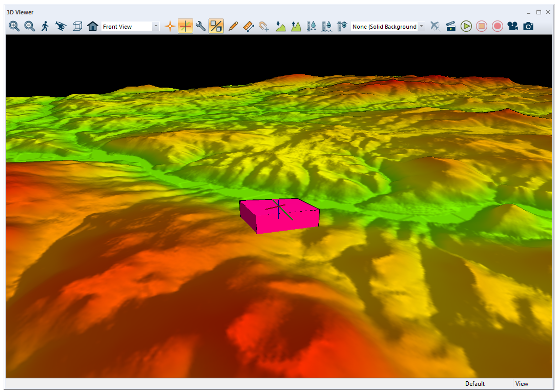Click the 3D Viewer window title
The height and width of the screenshot is (392, 559).
20,12
